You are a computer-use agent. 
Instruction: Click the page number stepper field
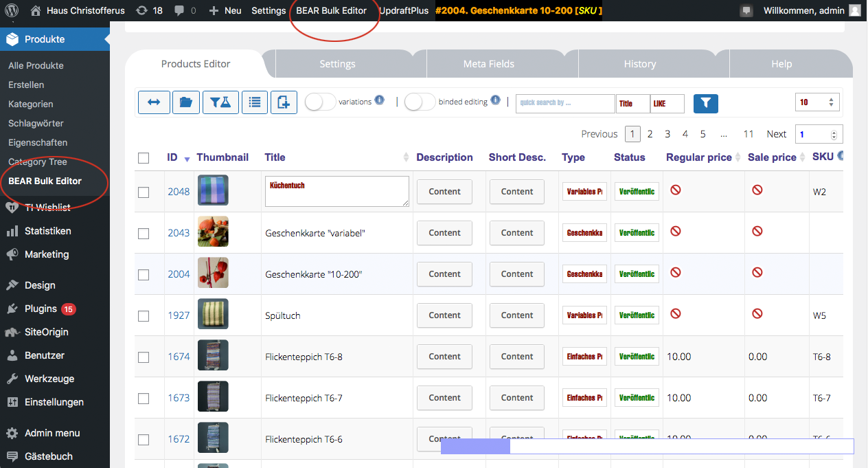(x=819, y=135)
